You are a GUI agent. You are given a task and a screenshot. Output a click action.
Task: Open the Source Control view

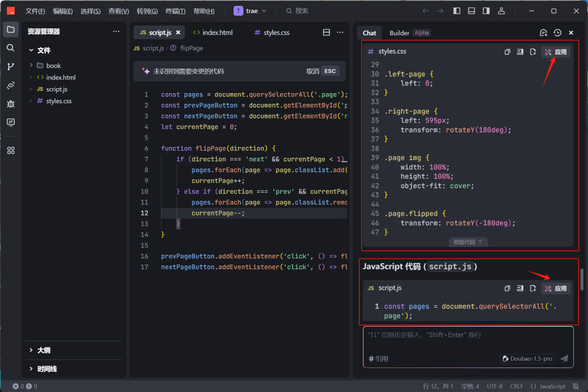[10, 66]
